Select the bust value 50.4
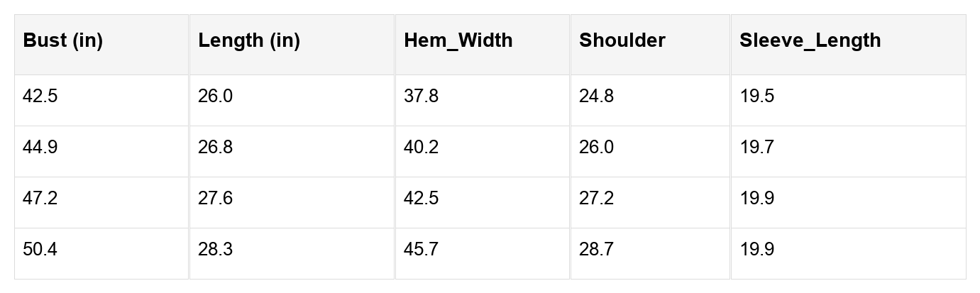Screen dimensions: 980x293 click(40, 250)
